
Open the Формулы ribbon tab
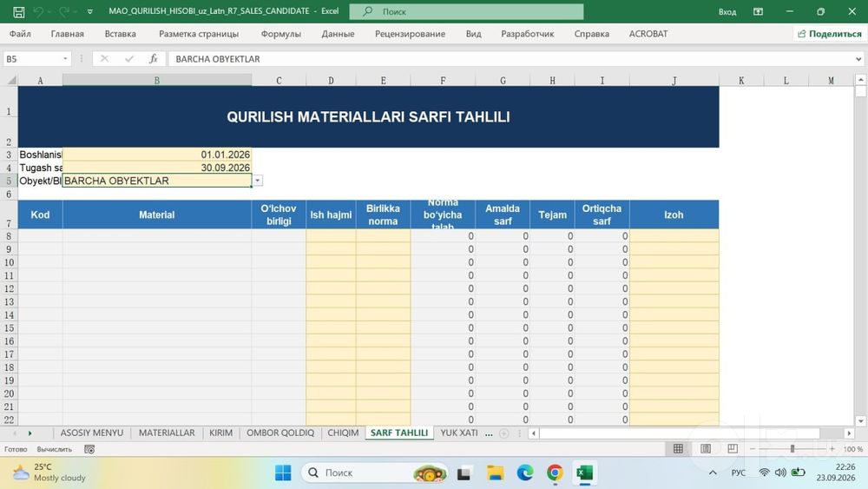pyautogui.click(x=280, y=34)
